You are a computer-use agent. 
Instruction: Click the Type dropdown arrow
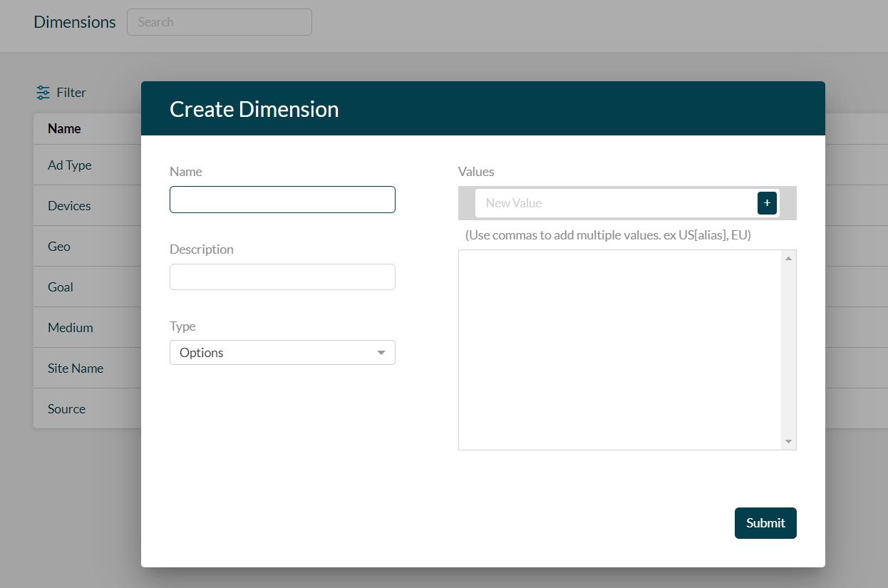click(381, 352)
